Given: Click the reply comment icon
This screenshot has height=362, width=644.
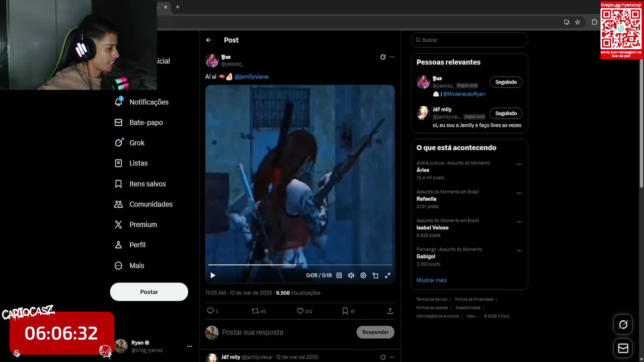Looking at the screenshot, I should point(210,311).
